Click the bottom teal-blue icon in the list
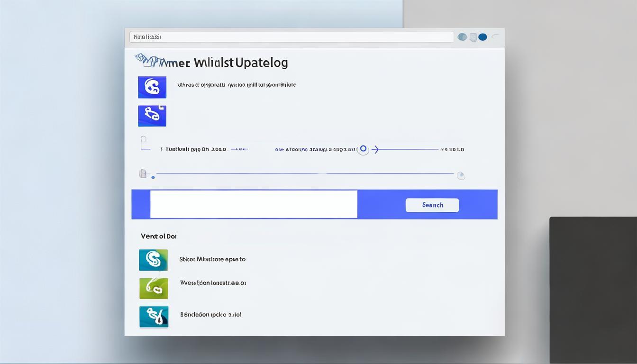The height and width of the screenshot is (364, 637). (154, 317)
